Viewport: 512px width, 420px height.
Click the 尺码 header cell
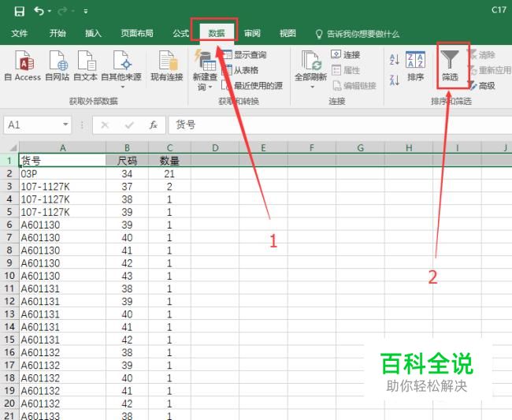[127, 161]
